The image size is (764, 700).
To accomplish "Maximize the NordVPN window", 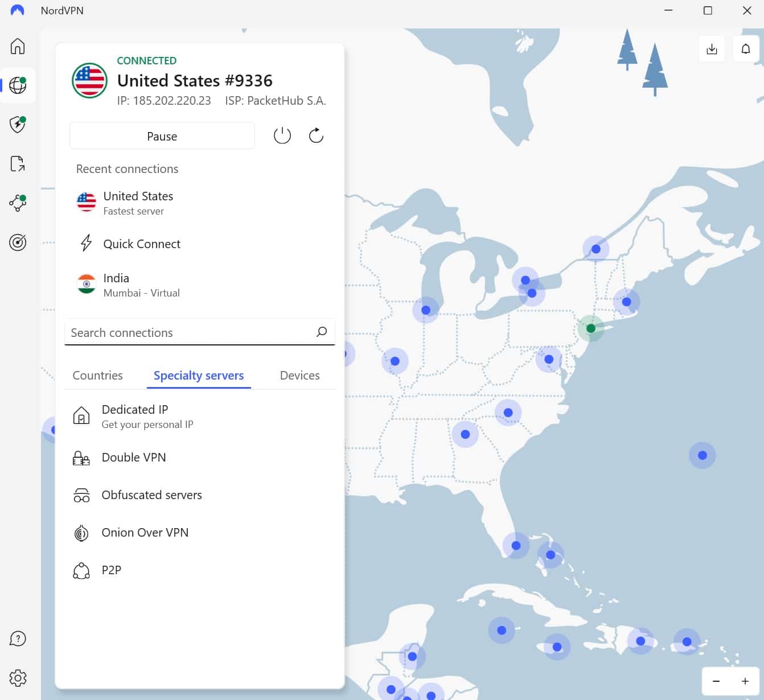I will tap(708, 10).
